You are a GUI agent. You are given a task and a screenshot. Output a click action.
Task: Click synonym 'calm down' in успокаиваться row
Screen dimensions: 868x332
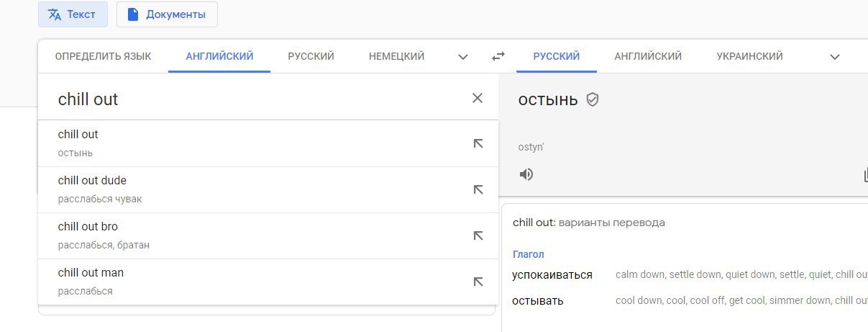point(640,274)
